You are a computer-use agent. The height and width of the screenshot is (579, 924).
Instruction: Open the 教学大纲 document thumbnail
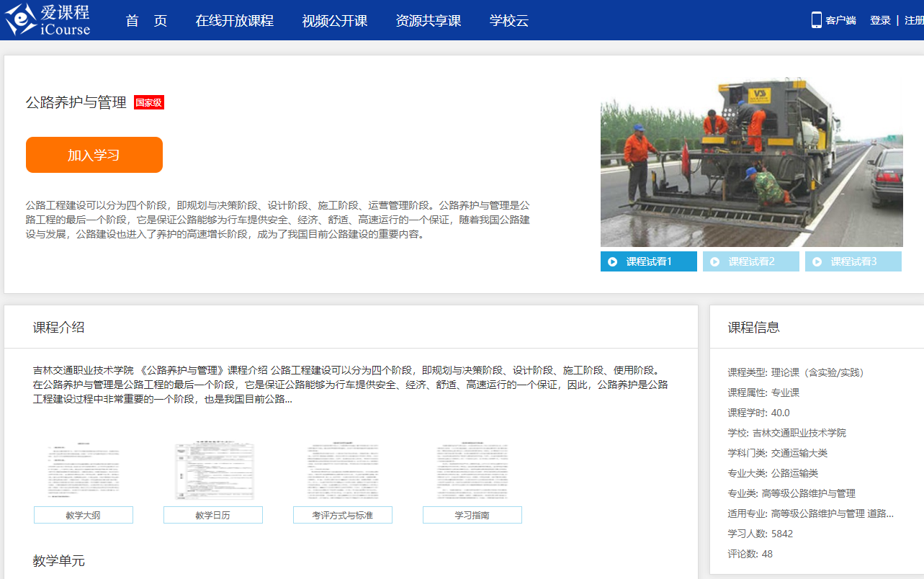[84, 472]
